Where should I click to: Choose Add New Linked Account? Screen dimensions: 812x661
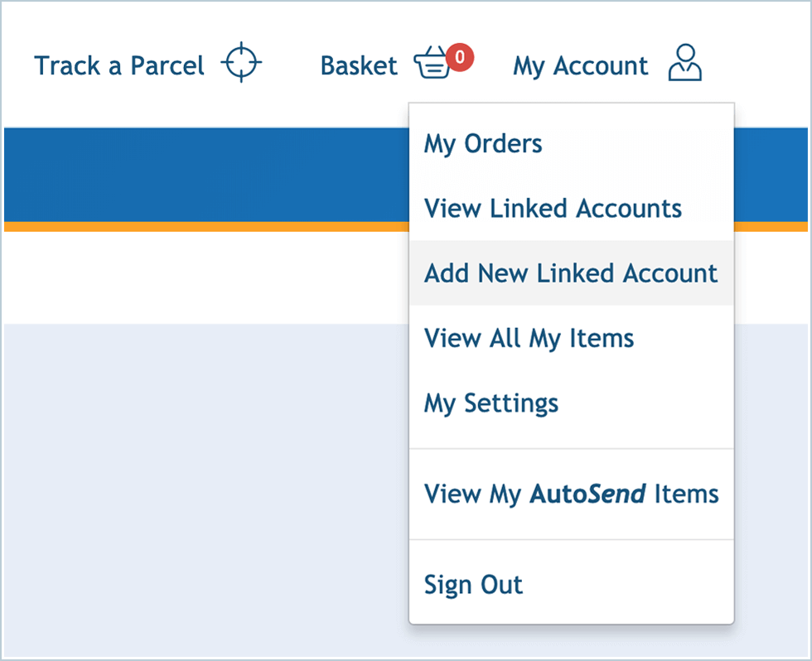tap(571, 273)
